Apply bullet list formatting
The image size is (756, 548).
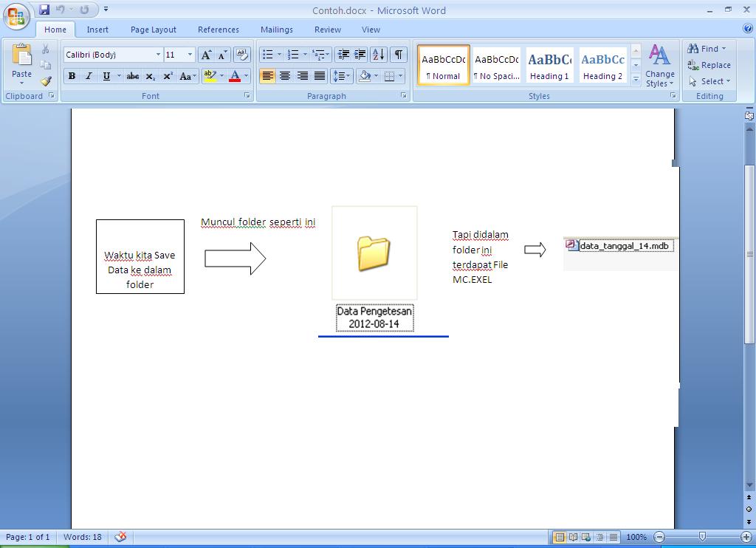click(268, 55)
